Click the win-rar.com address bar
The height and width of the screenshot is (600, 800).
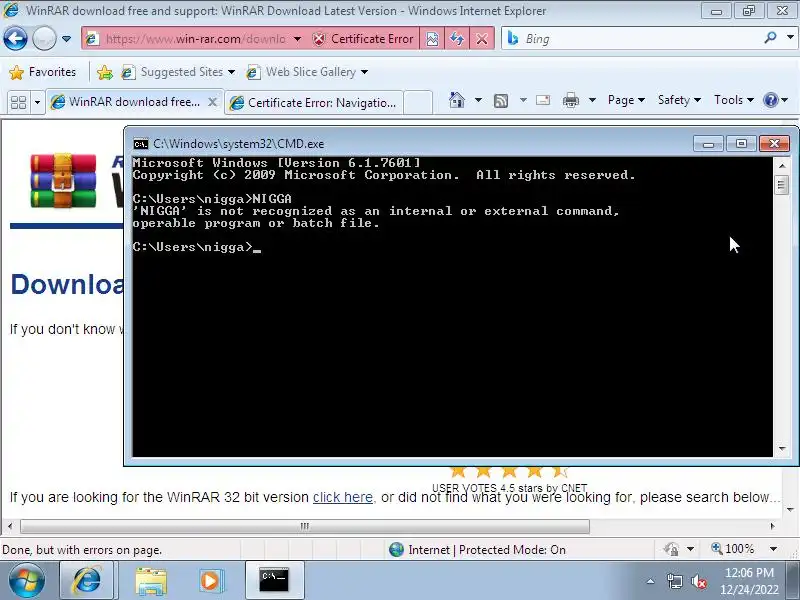195,39
